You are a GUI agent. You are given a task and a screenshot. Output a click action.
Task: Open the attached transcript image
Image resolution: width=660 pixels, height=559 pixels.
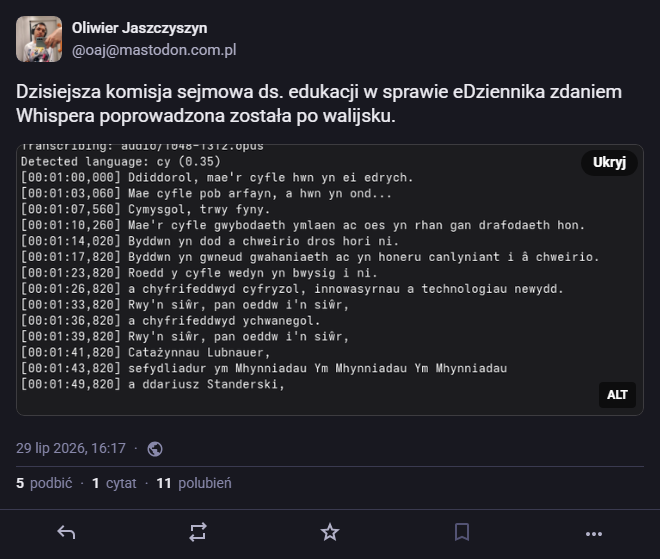coord(330,280)
